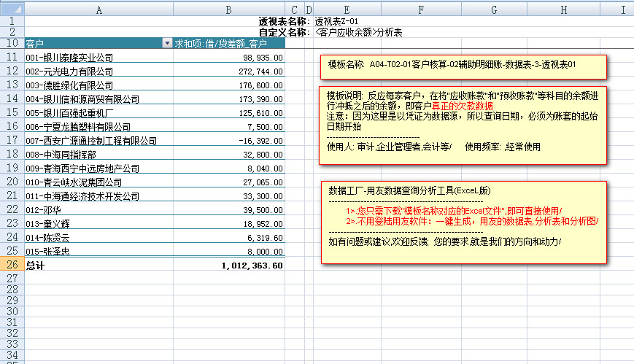Click the Select All corner button
Viewport: 634px width, 364px height.
[x=12, y=9]
